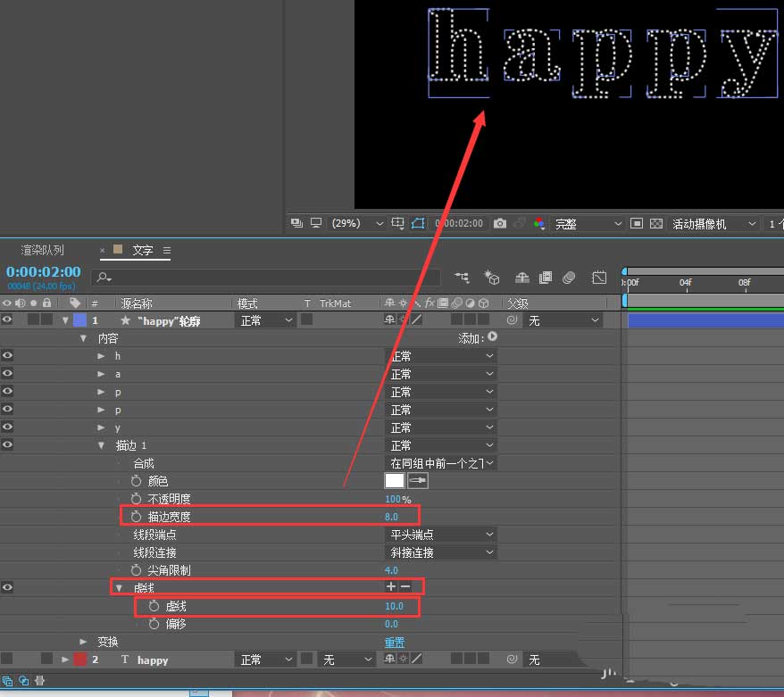Toggle the transparency grid in viewer

pyautogui.click(x=656, y=223)
